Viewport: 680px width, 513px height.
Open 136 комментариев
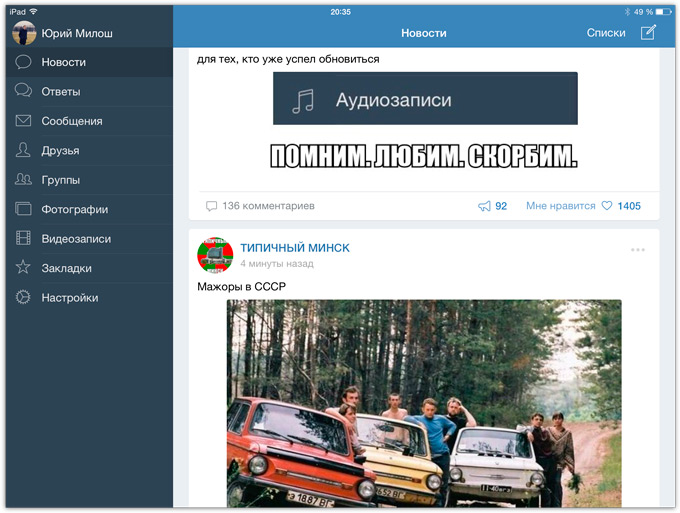click(x=268, y=206)
